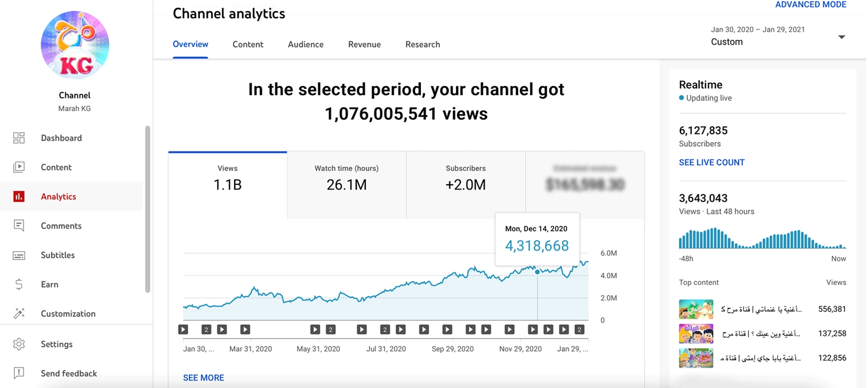Image resolution: width=868 pixels, height=388 pixels.
Task: Click the Content play-box icon in sidebar
Action: tap(19, 167)
